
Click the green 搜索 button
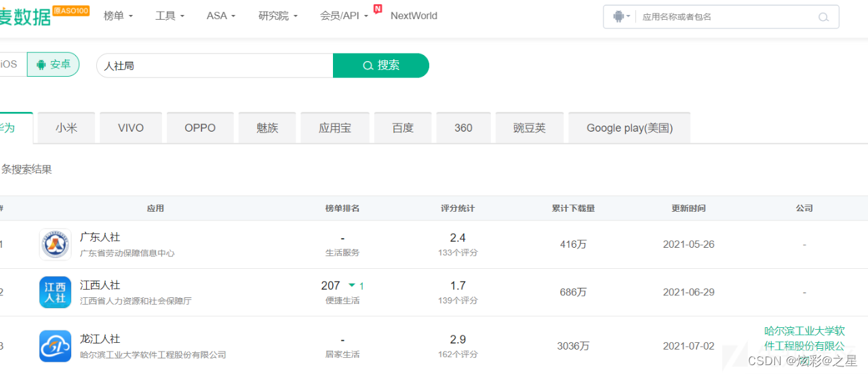381,65
